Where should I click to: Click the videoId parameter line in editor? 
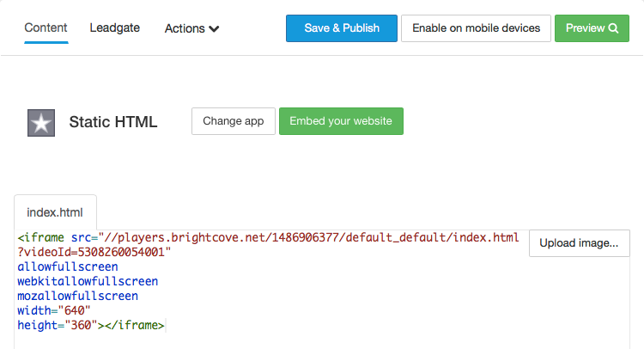[x=94, y=252]
